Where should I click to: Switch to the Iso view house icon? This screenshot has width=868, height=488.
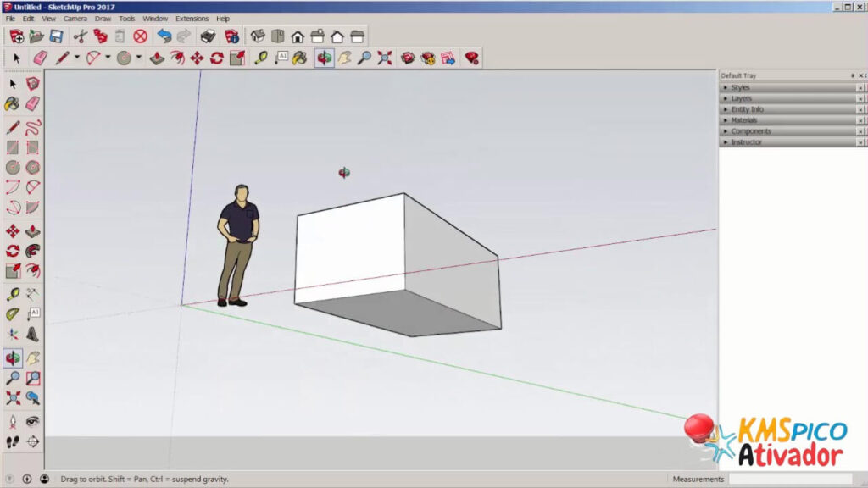coord(258,36)
